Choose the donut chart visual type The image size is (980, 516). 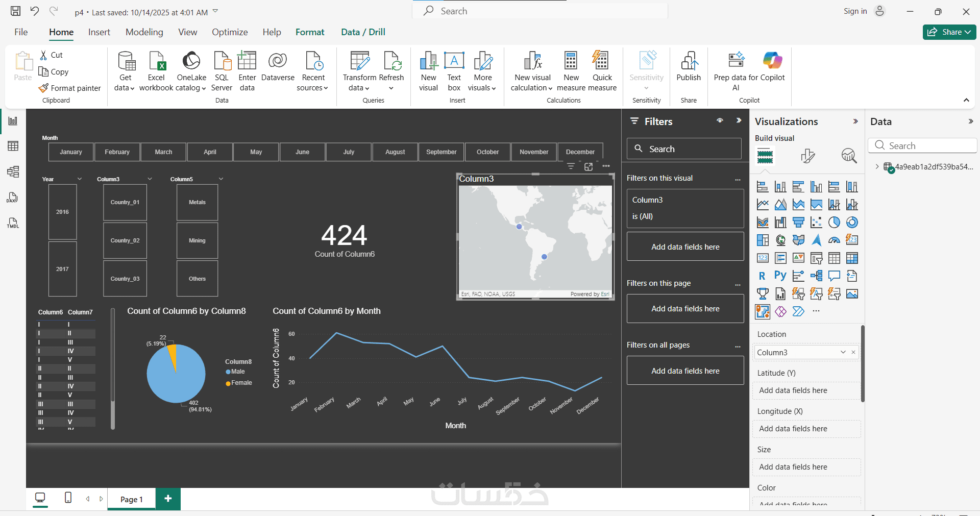[852, 223]
